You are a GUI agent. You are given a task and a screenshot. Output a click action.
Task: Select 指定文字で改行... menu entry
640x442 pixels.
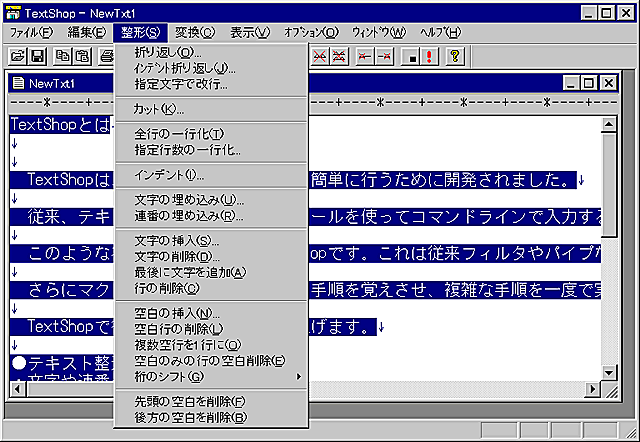point(211,84)
